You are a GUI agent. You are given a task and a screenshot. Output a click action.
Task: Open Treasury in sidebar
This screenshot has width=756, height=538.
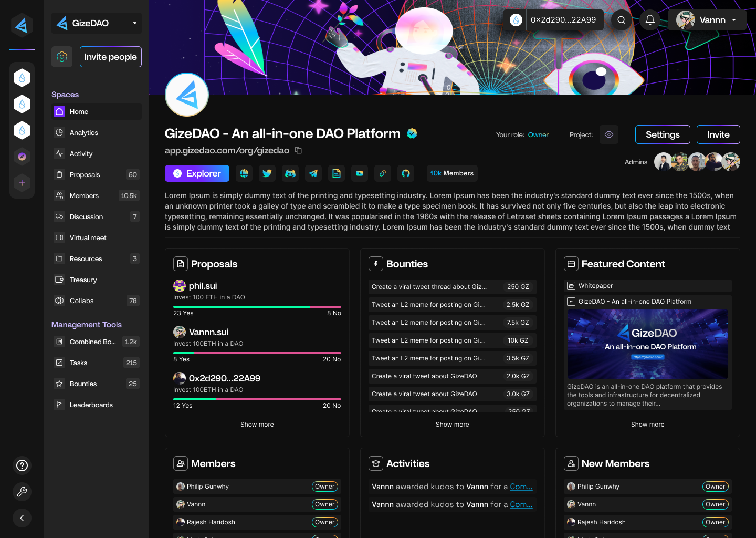point(97,280)
